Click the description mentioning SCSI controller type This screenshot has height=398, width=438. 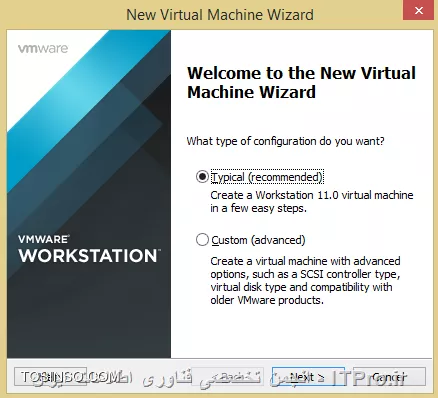(305, 280)
